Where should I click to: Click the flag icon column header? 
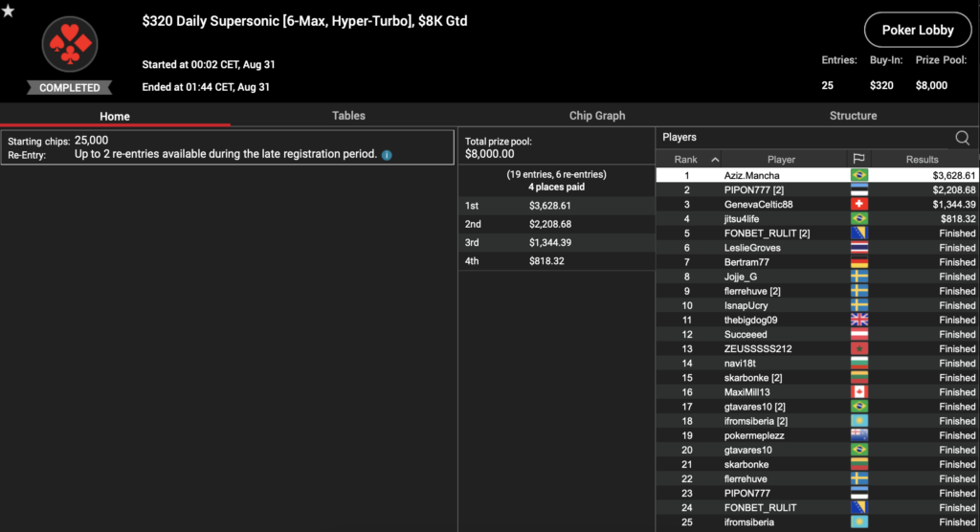click(x=858, y=160)
